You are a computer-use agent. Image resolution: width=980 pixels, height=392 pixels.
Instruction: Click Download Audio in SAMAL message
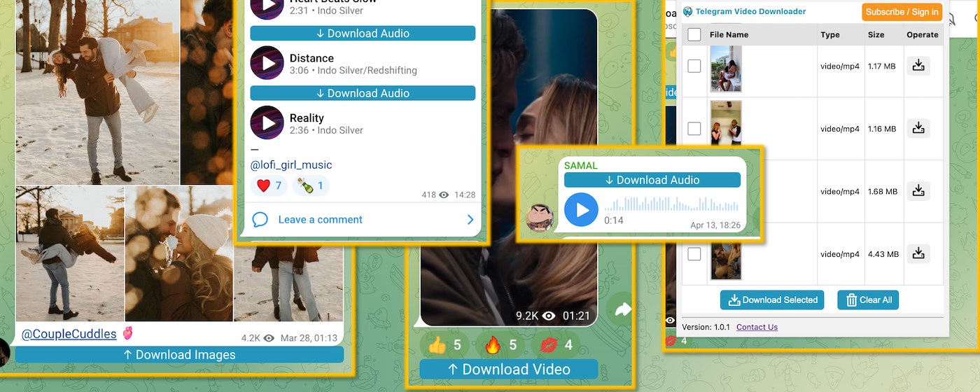point(652,180)
